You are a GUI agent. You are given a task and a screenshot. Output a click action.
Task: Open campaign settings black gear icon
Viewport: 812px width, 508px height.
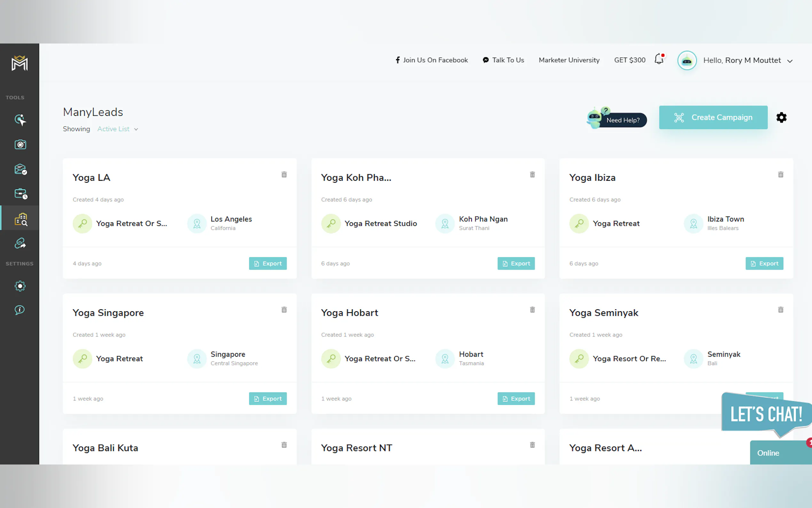pyautogui.click(x=781, y=118)
